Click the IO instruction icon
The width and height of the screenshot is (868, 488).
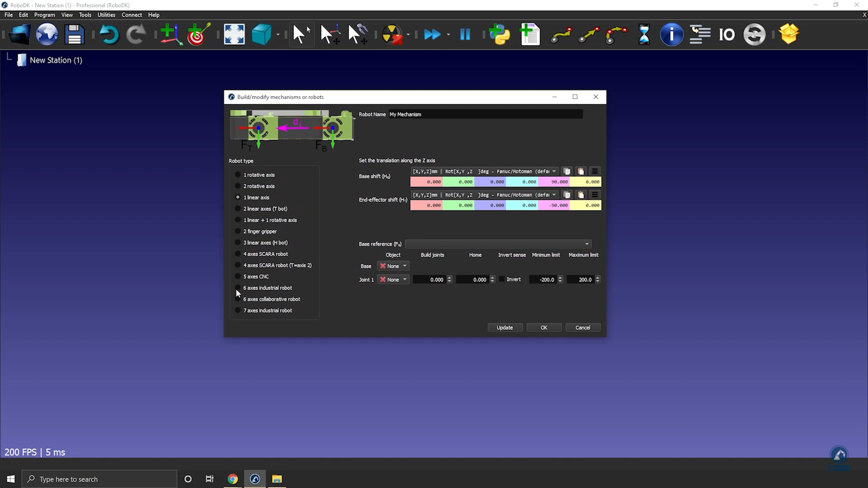726,34
